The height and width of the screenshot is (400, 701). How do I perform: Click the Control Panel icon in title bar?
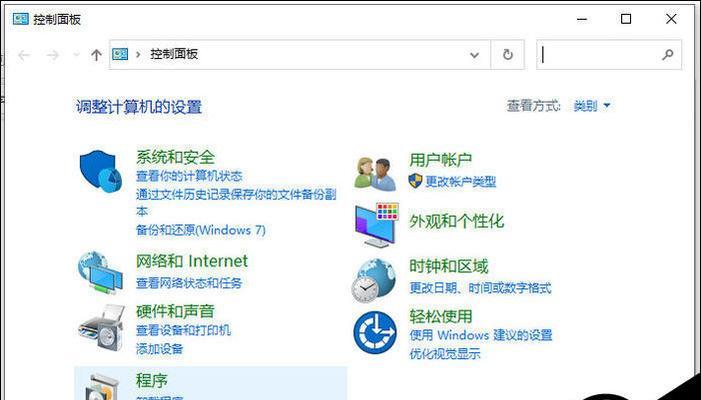(x=21, y=19)
